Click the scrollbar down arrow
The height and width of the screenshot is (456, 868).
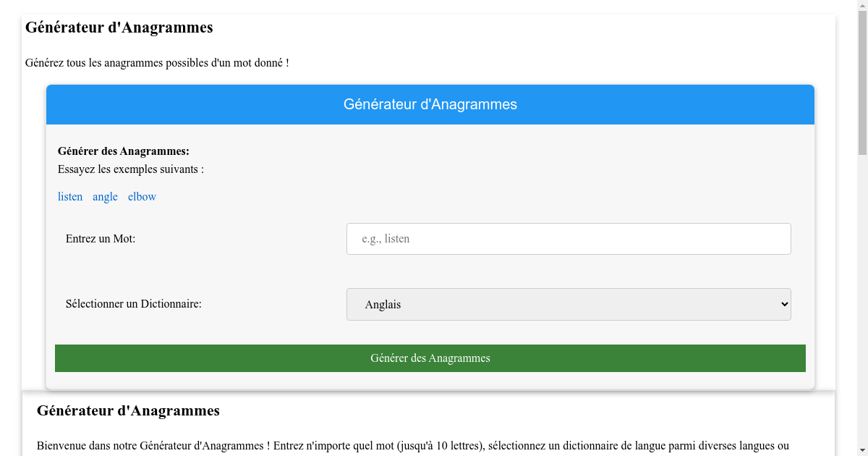point(862,450)
